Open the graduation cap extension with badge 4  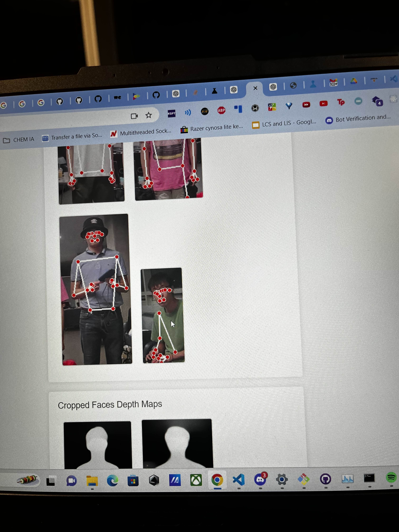coord(377,101)
